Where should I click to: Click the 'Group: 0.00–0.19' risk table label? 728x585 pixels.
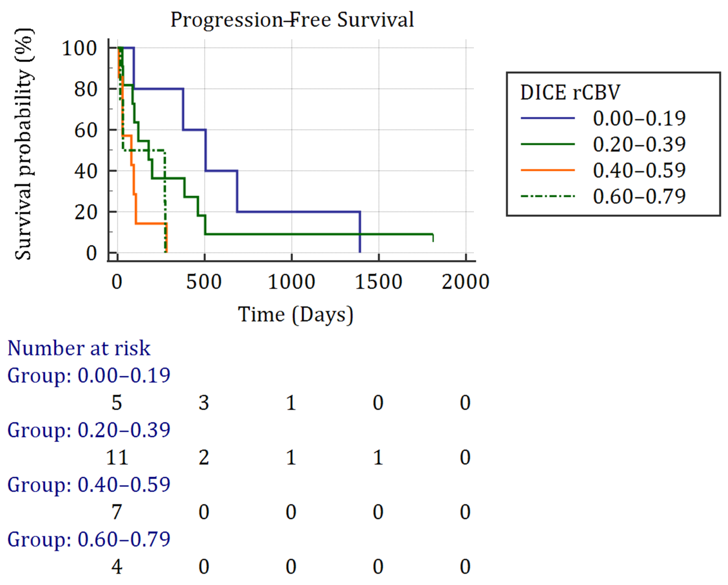(89, 376)
